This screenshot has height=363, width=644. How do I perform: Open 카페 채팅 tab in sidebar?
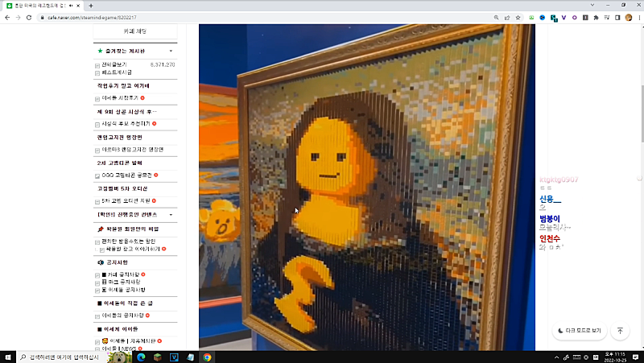click(x=135, y=31)
